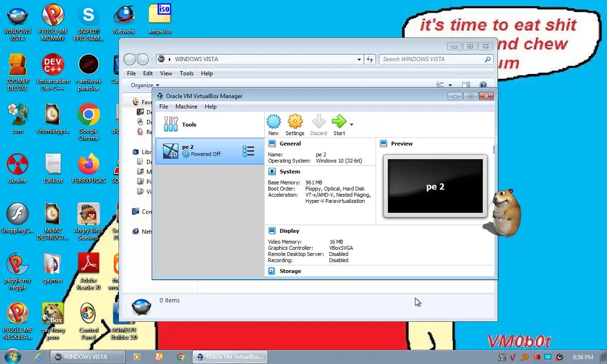Click the Windows Start orb
This screenshot has height=364, width=607.
click(x=12, y=356)
